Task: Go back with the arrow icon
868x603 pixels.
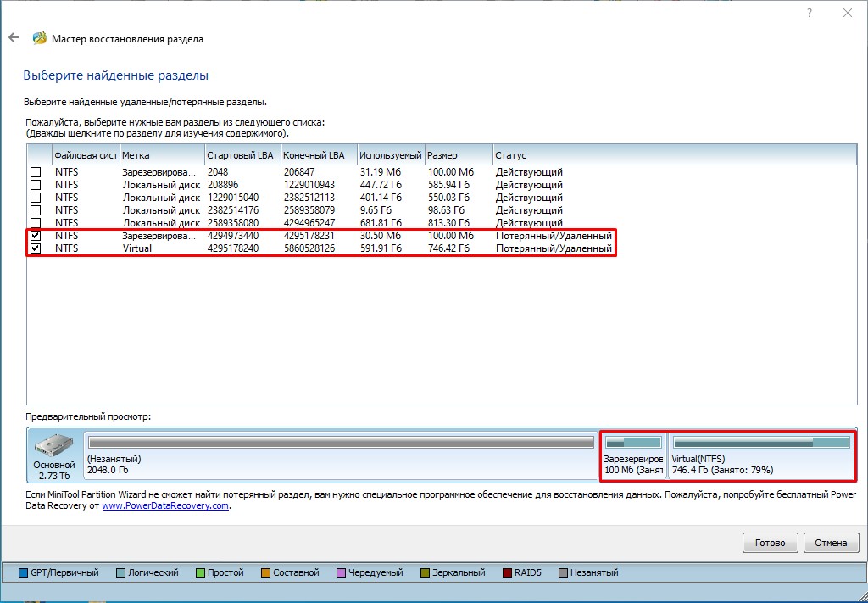Action: tap(14, 37)
